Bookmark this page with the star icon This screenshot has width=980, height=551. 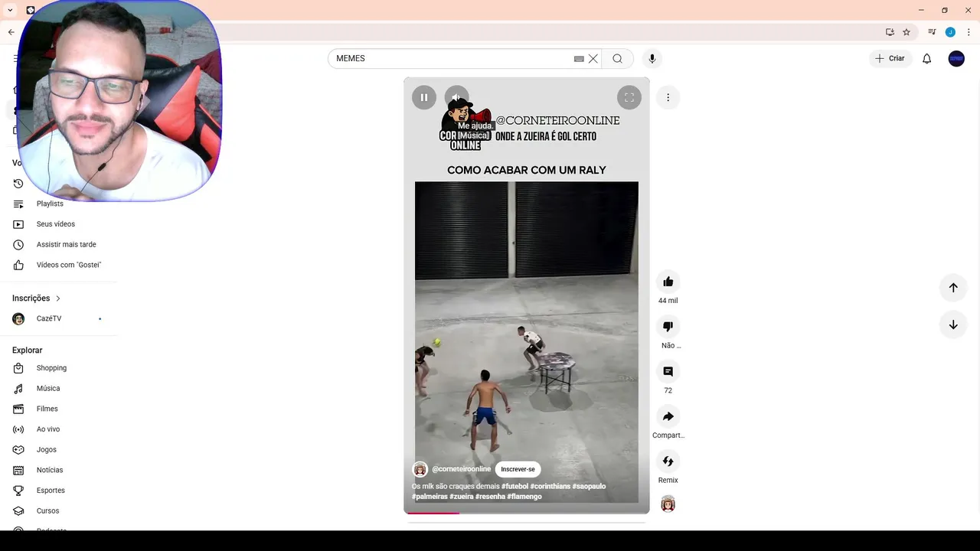coord(906,32)
